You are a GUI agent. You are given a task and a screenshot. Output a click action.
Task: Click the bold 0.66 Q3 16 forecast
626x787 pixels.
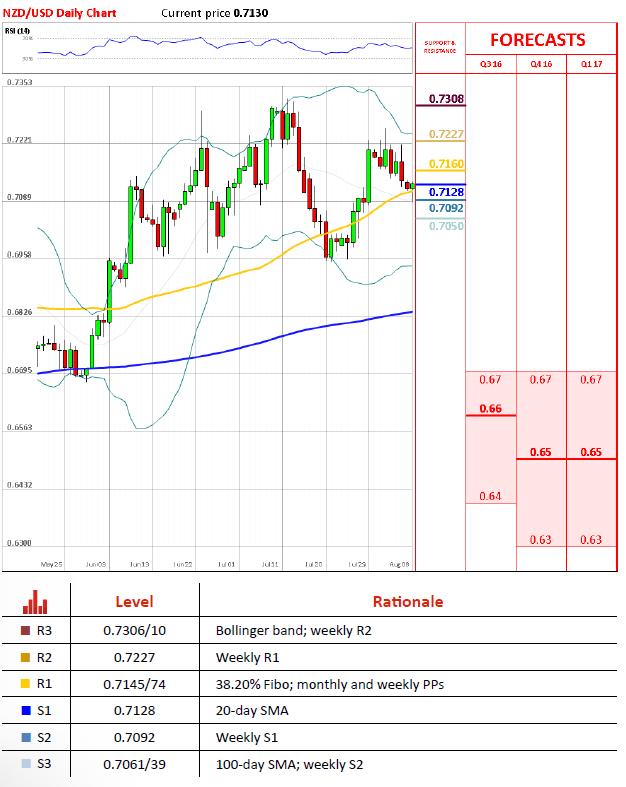[x=490, y=409]
